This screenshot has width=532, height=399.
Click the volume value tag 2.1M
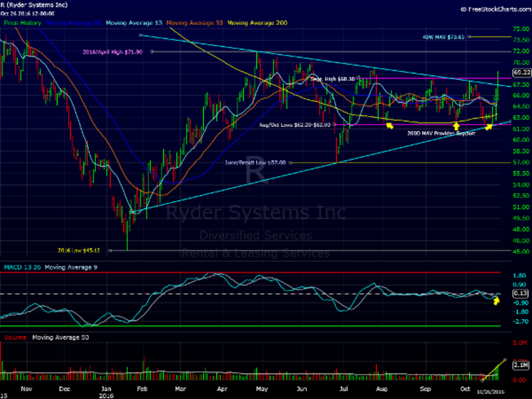point(520,365)
